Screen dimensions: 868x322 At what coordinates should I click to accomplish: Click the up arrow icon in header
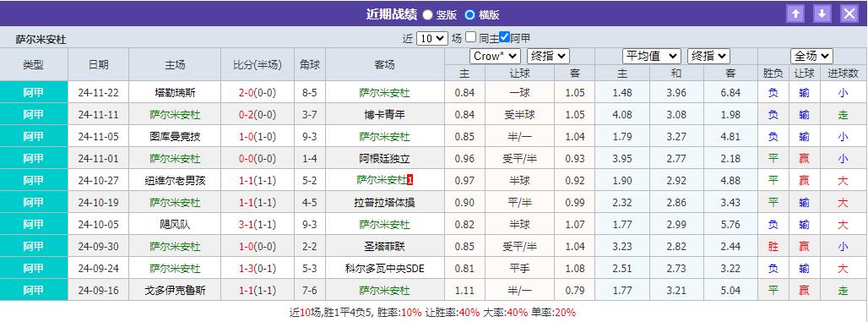click(x=795, y=14)
